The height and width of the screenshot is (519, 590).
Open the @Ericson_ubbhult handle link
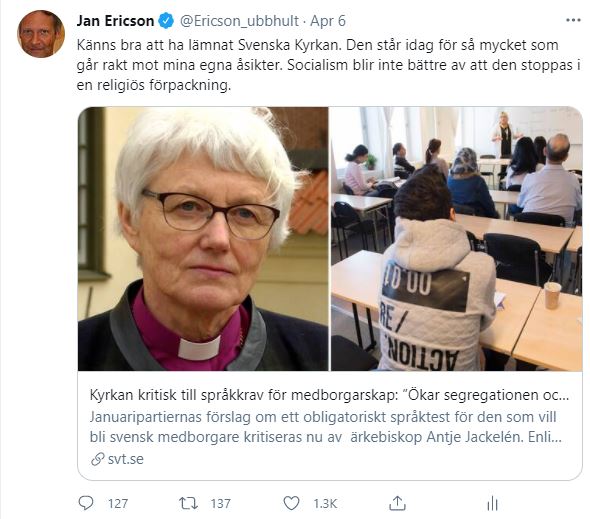click(x=239, y=21)
